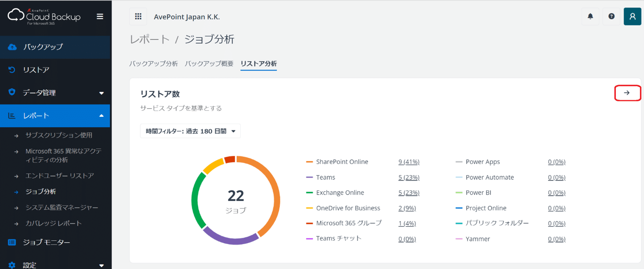Click Power Apps legend label
Image resolution: width=644 pixels, height=269 pixels.
point(482,162)
